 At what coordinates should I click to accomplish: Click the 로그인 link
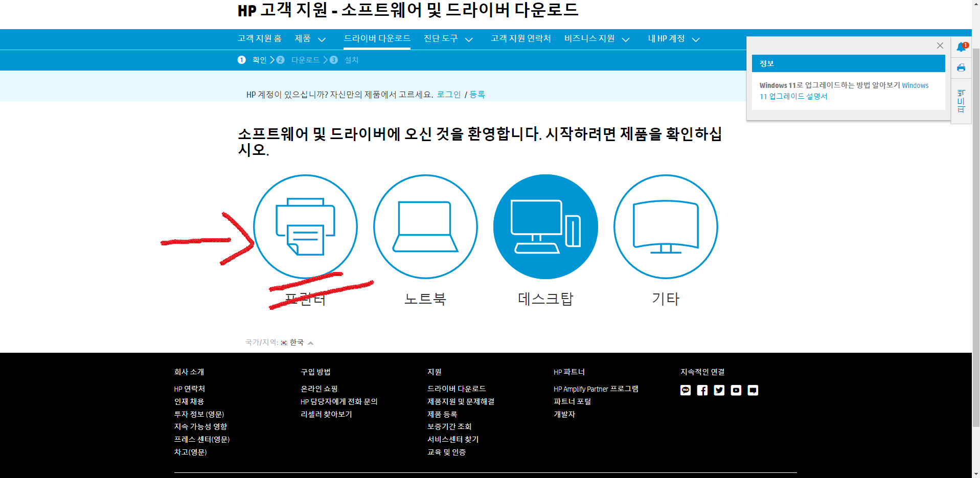click(449, 95)
